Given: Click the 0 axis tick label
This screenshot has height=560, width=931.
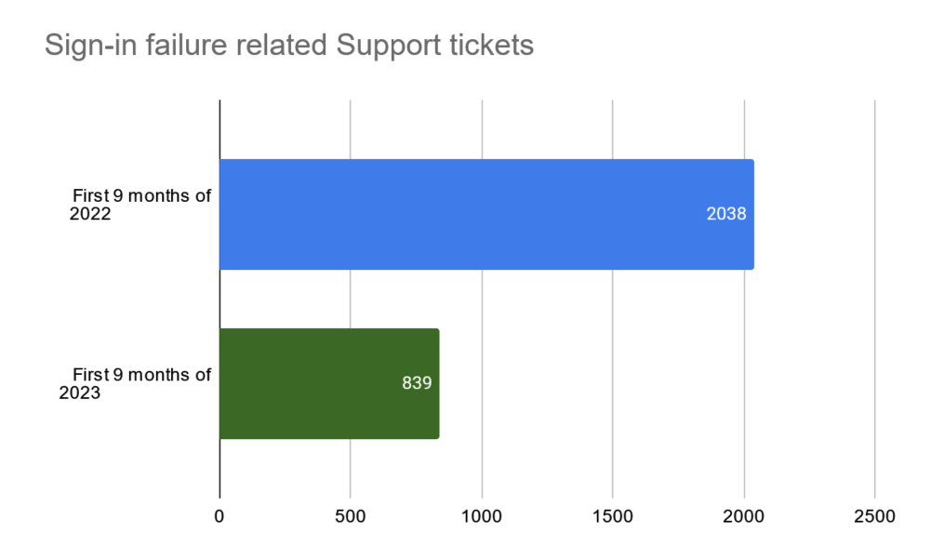Looking at the screenshot, I should pyautogui.click(x=219, y=516).
